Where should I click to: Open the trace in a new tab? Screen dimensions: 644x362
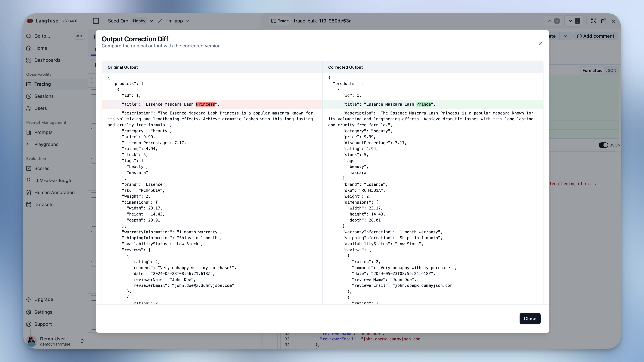click(x=603, y=21)
